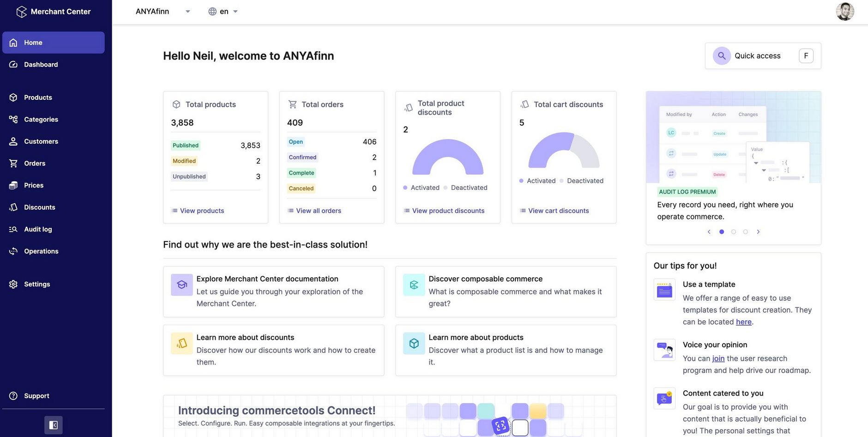Open the Discounts tag icon

click(13, 207)
